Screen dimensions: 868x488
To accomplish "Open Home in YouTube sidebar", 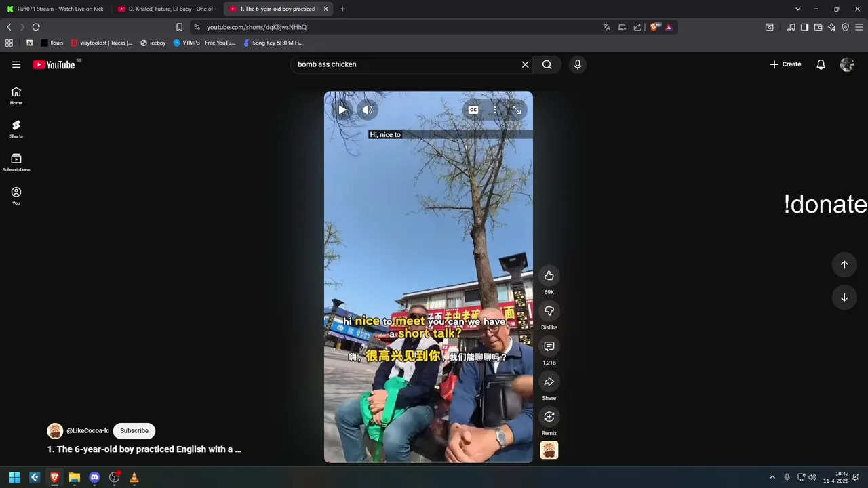I will 16,96.
